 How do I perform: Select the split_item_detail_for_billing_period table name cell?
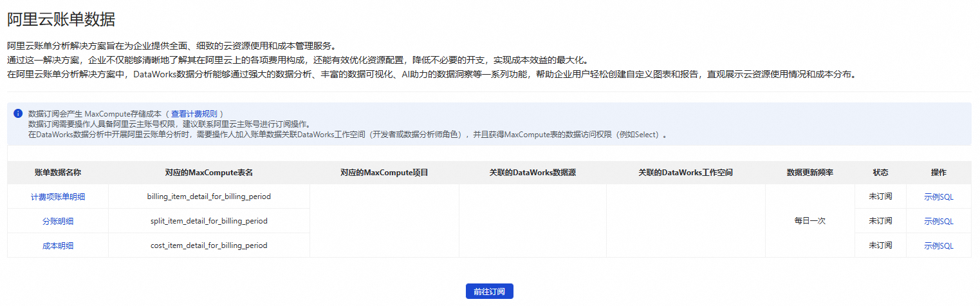coord(209,221)
